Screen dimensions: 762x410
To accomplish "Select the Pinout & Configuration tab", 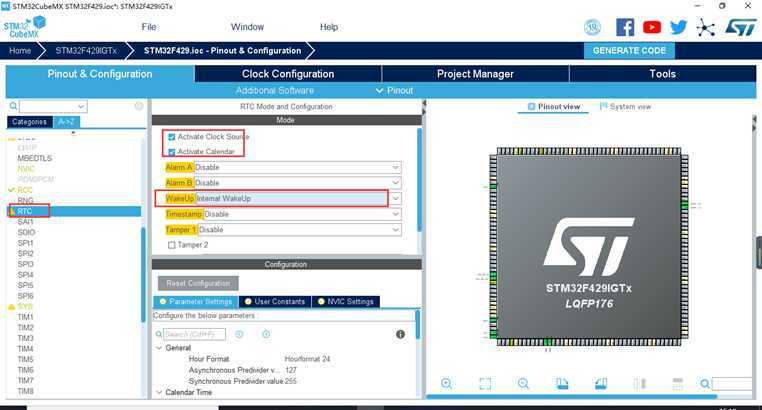I will 100,74.
